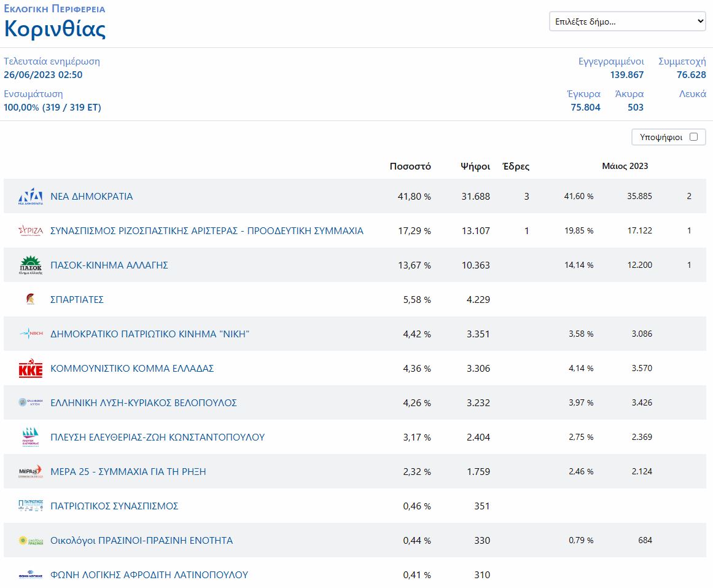This screenshot has width=713, height=588.
Task: Enable the Υποψήφιοι checkbox
Action: [x=693, y=137]
